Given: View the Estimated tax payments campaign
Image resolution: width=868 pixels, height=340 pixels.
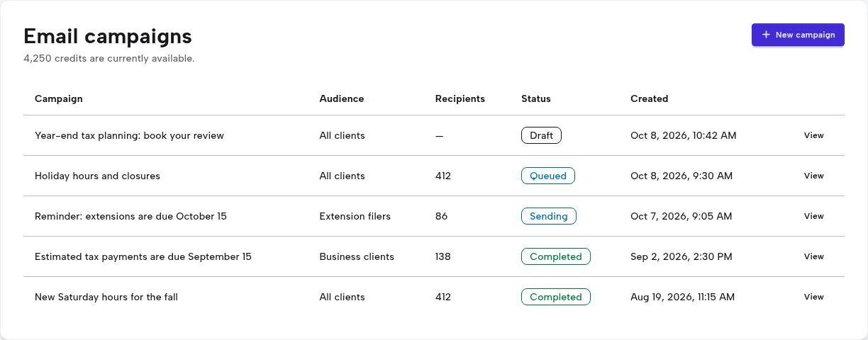Looking at the screenshot, I should [x=814, y=256].
